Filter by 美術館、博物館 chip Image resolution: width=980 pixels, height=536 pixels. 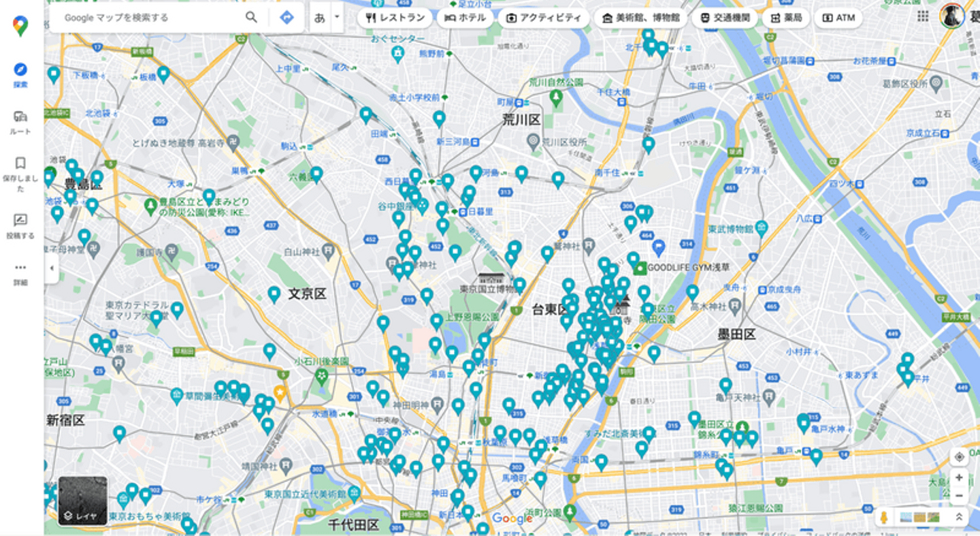tap(640, 18)
